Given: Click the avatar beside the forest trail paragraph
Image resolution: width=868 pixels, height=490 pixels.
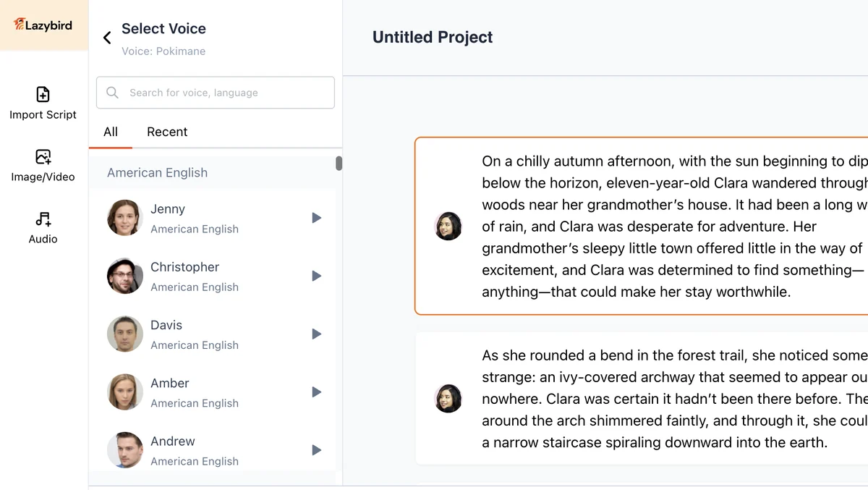Looking at the screenshot, I should [x=448, y=399].
